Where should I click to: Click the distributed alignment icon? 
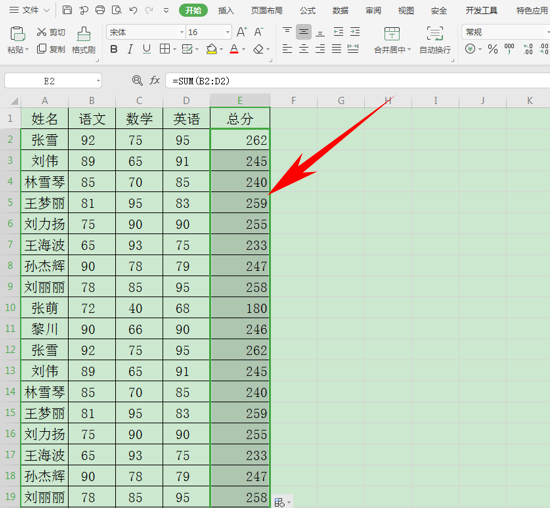[353, 49]
